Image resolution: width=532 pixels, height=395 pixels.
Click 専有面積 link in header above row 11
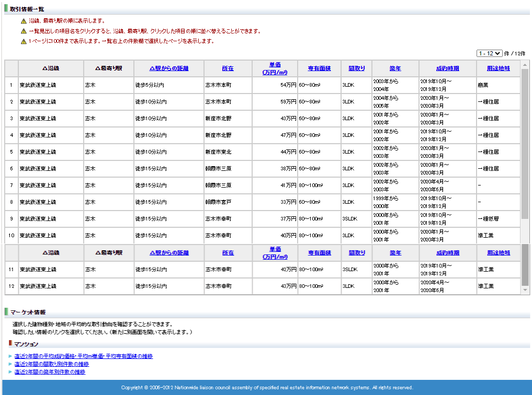(x=319, y=253)
